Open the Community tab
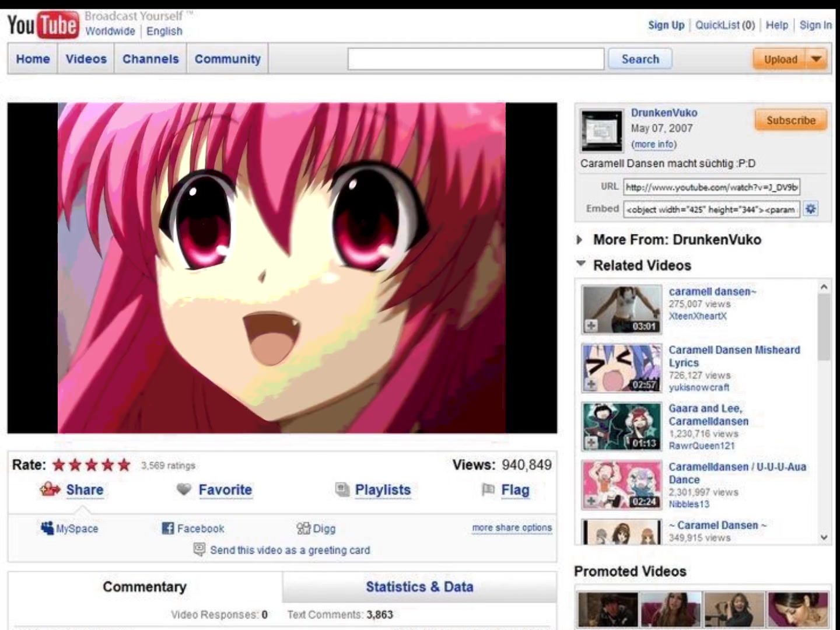Image resolution: width=840 pixels, height=630 pixels. coord(228,59)
